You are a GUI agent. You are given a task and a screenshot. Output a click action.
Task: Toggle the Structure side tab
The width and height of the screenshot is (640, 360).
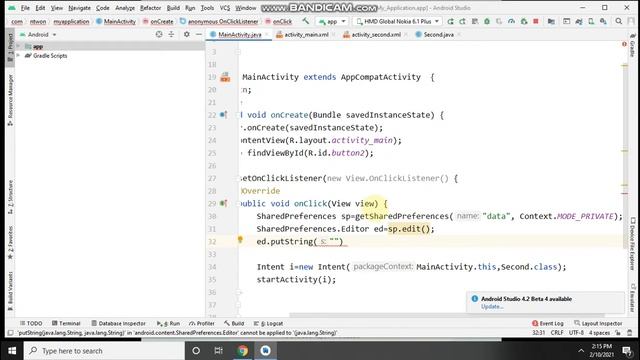coord(11,197)
